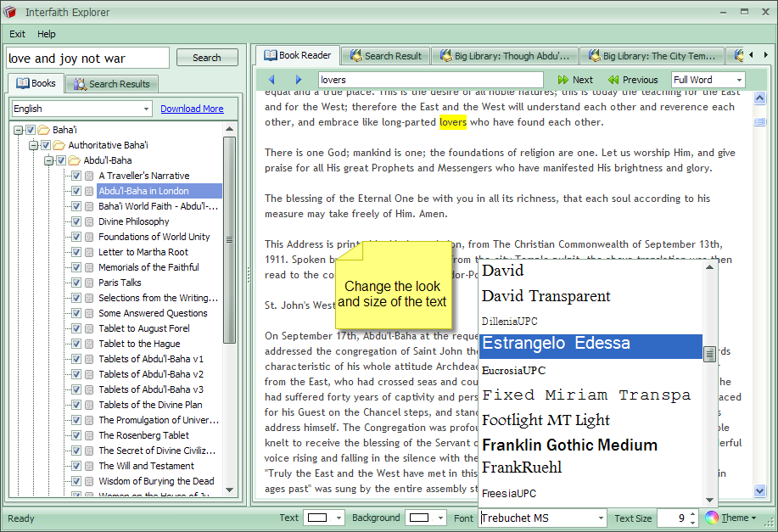Toggle checkbox for Some Answered Questions
Image resolution: width=778 pixels, height=532 pixels.
76,313
